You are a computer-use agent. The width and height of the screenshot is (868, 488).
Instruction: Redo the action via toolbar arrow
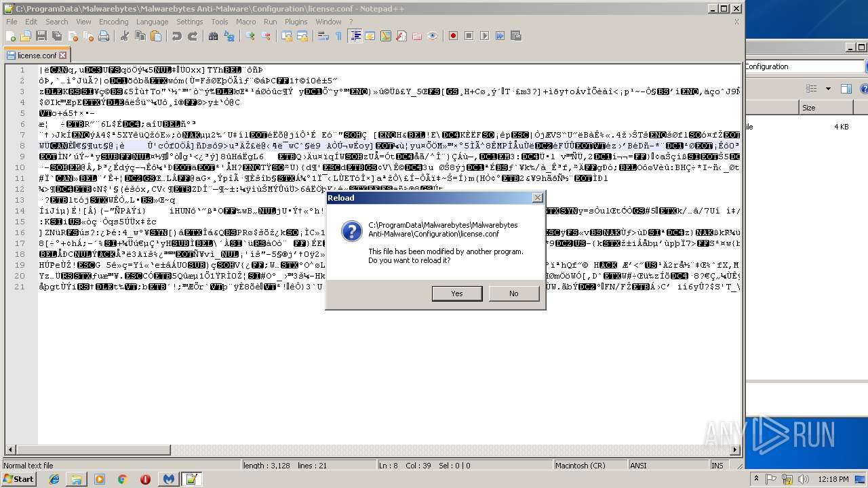click(x=193, y=36)
